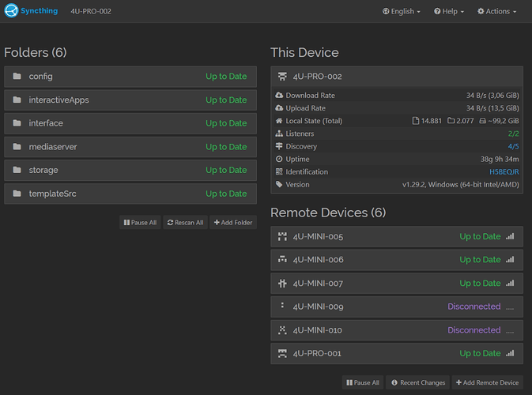This screenshot has height=395, width=532.
Task: Click the Listeners 2/2 value
Action: click(513, 134)
